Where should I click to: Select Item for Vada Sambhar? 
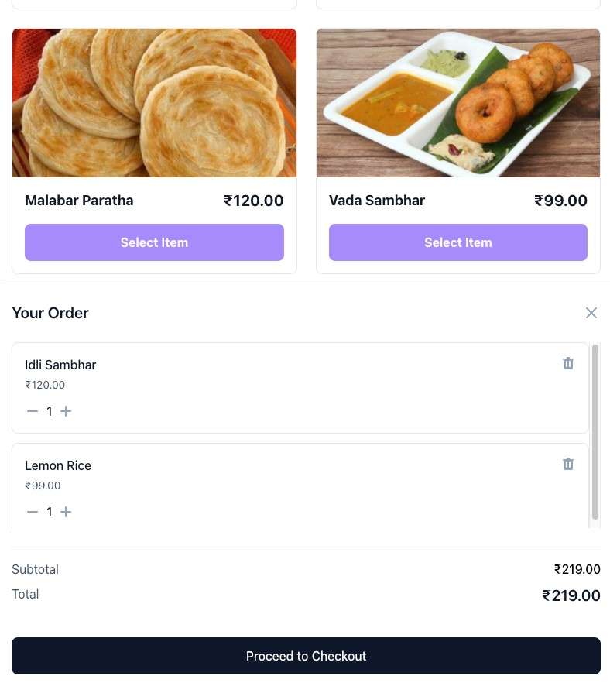coord(457,242)
